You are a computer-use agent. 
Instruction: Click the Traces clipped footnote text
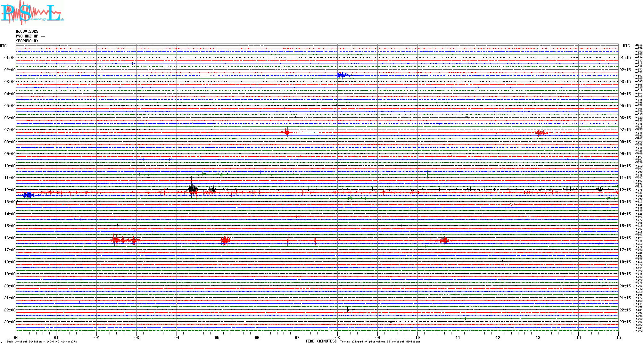click(x=380, y=342)
